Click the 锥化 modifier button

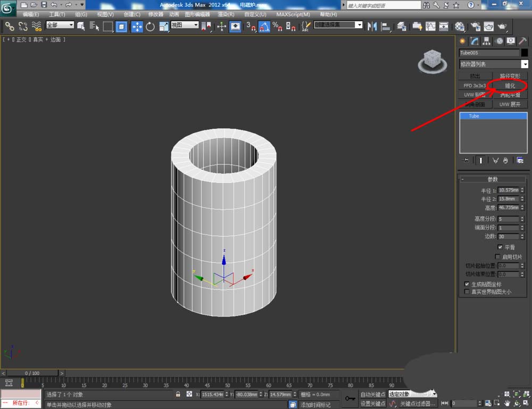[x=510, y=86]
